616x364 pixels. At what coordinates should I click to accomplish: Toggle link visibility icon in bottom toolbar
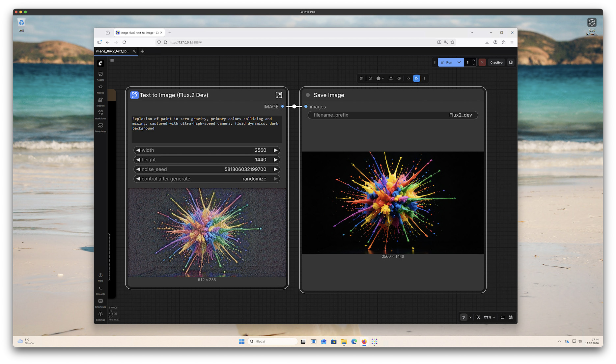coord(511,317)
